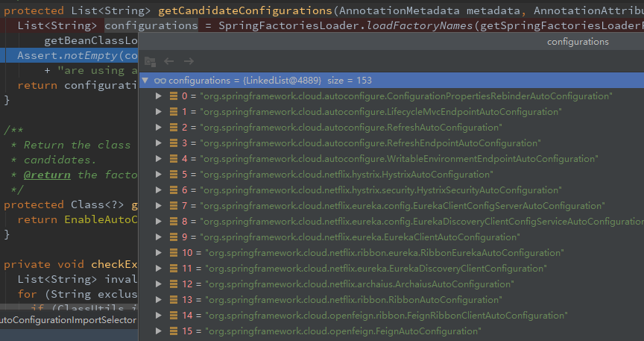Click the field icon of element 12
644x341 pixels.
tap(174, 284)
